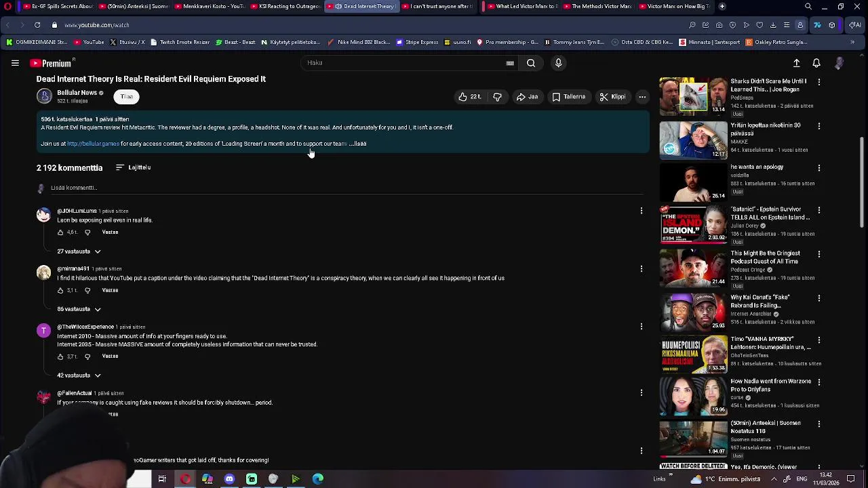The height and width of the screenshot is (488, 868).
Task: Open the Create upload icon
Action: pyautogui.click(x=797, y=63)
